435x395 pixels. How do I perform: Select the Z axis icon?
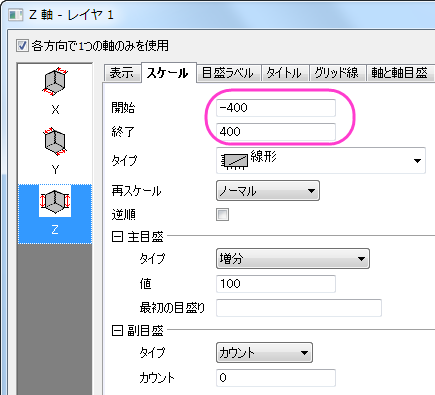pos(55,201)
